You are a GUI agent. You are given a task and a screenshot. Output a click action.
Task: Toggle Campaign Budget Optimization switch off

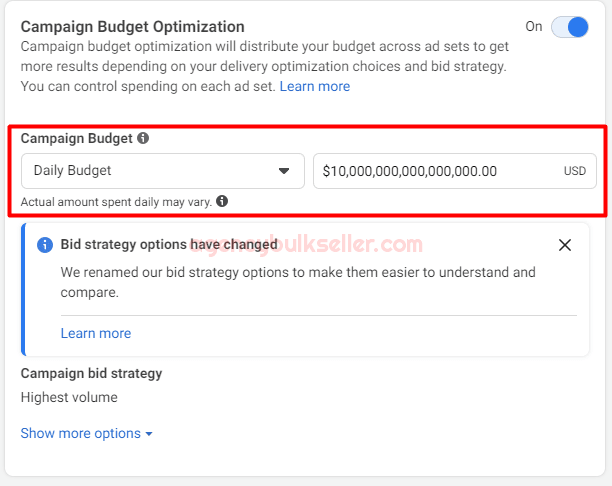pos(569,27)
